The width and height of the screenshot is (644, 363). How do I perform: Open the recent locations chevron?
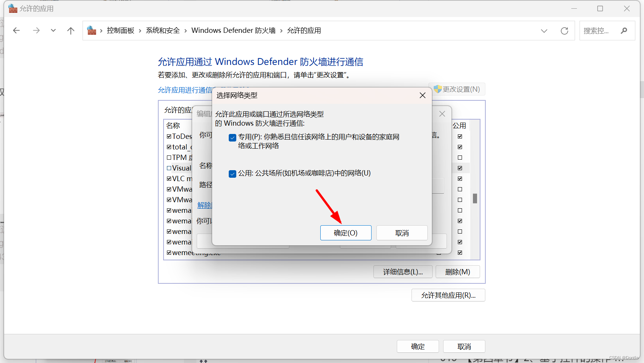(x=53, y=31)
